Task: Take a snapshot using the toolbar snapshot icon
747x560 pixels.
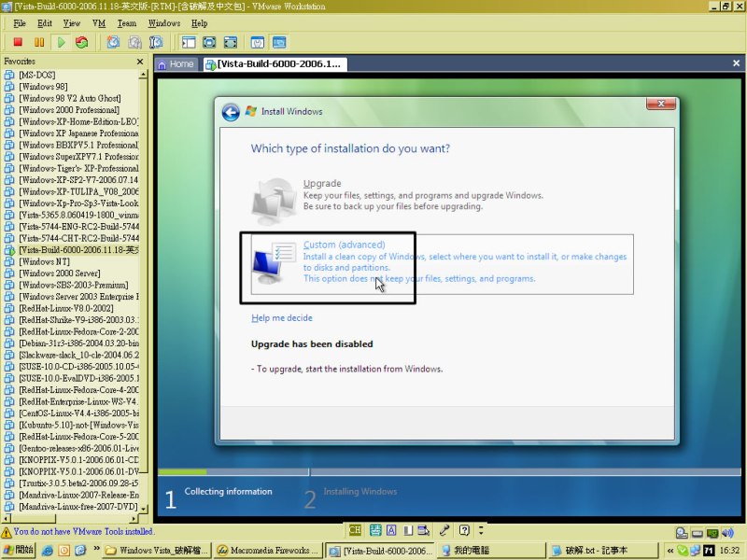Action: [x=113, y=42]
